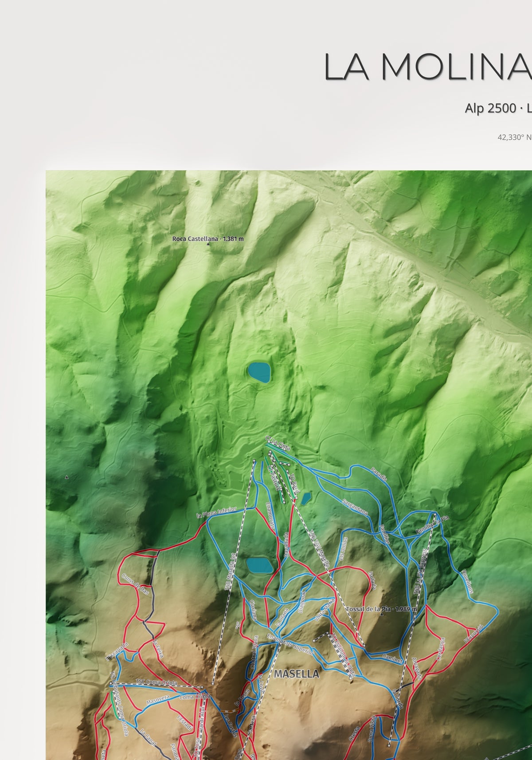Click the large blue lake north of the pistes

click(259, 372)
